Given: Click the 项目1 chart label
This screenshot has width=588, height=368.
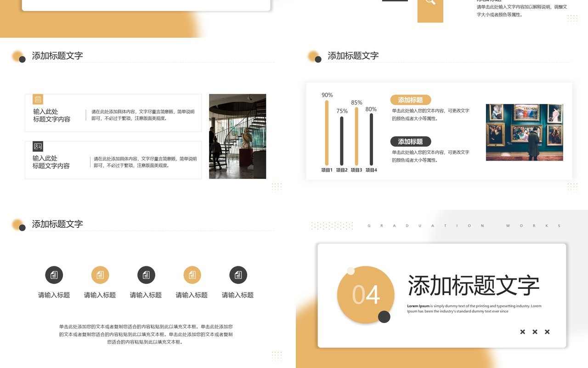Looking at the screenshot, I should pyautogui.click(x=327, y=170).
